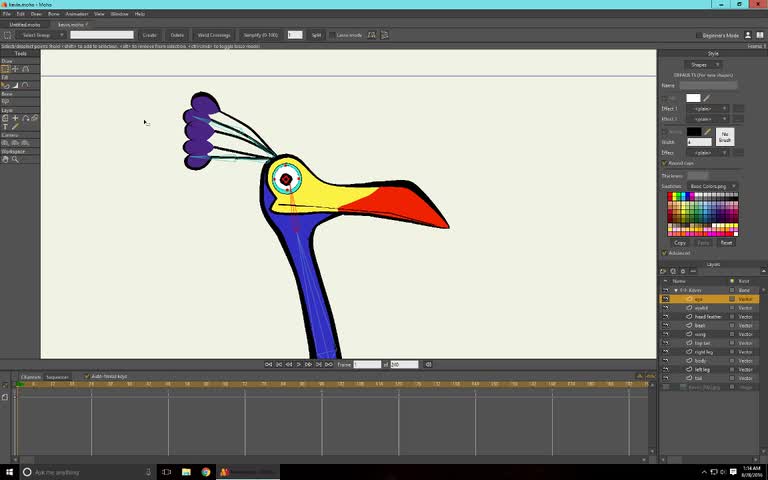768x480 pixels.
Task: Select the third Draw tool icon
Action: pyautogui.click(x=25, y=69)
